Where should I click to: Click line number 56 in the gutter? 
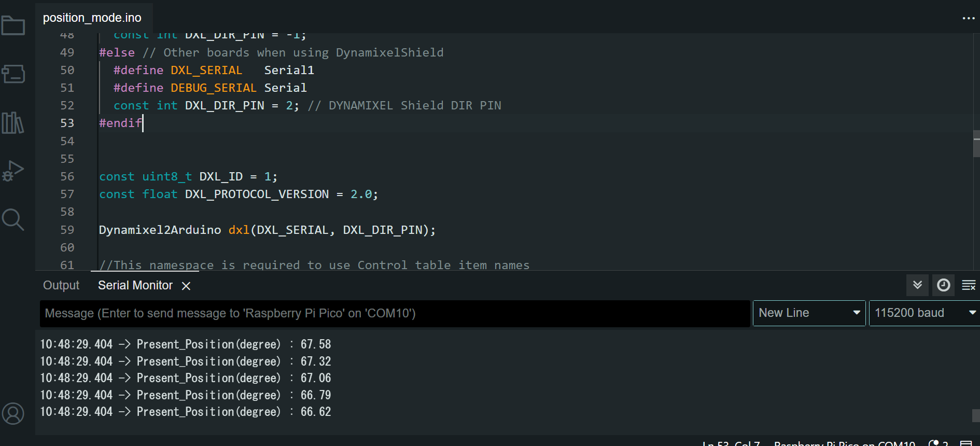(67, 177)
